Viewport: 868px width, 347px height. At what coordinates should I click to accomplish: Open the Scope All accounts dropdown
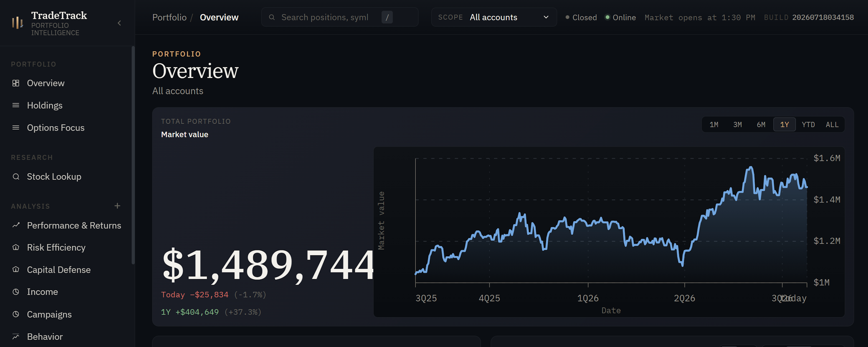click(x=494, y=17)
